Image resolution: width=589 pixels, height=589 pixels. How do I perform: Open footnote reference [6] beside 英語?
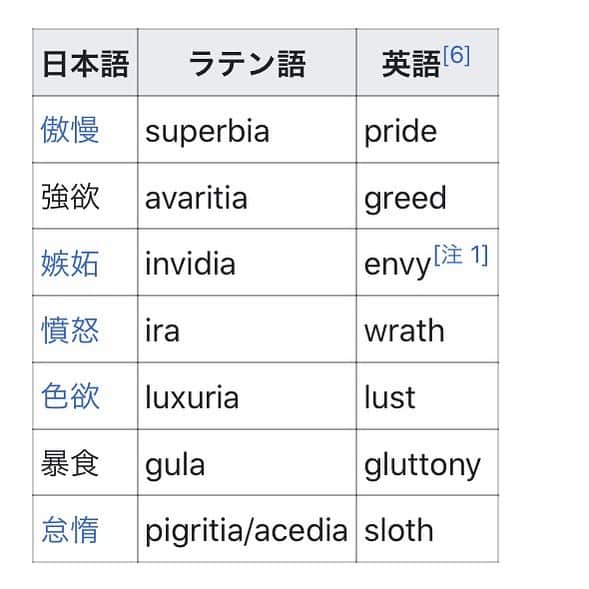coord(456,55)
